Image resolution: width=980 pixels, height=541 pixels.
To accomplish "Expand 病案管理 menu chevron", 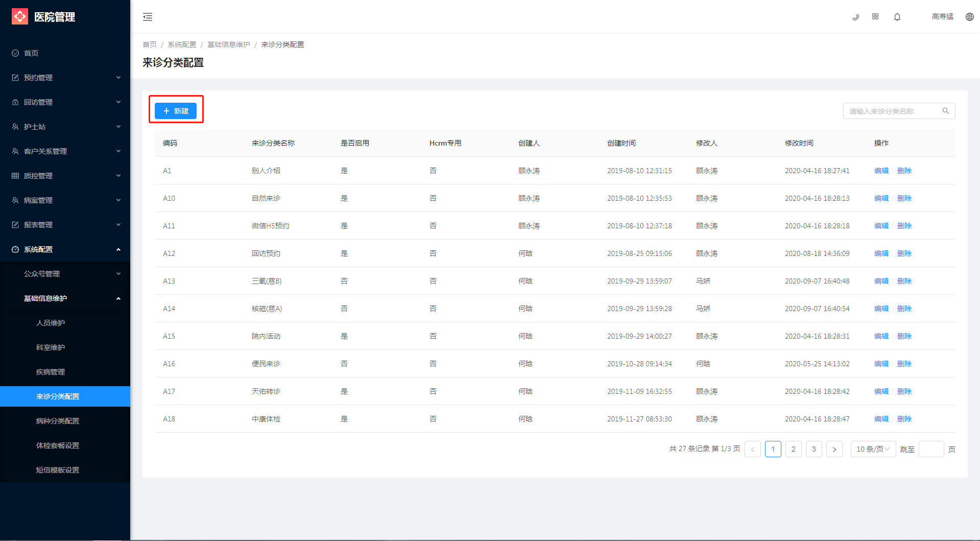I will point(118,200).
